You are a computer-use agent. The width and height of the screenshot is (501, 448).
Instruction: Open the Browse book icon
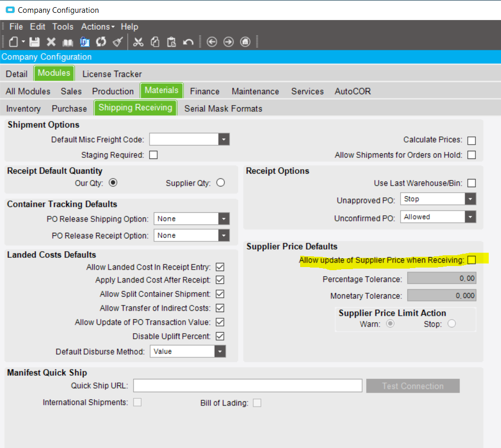click(x=67, y=42)
